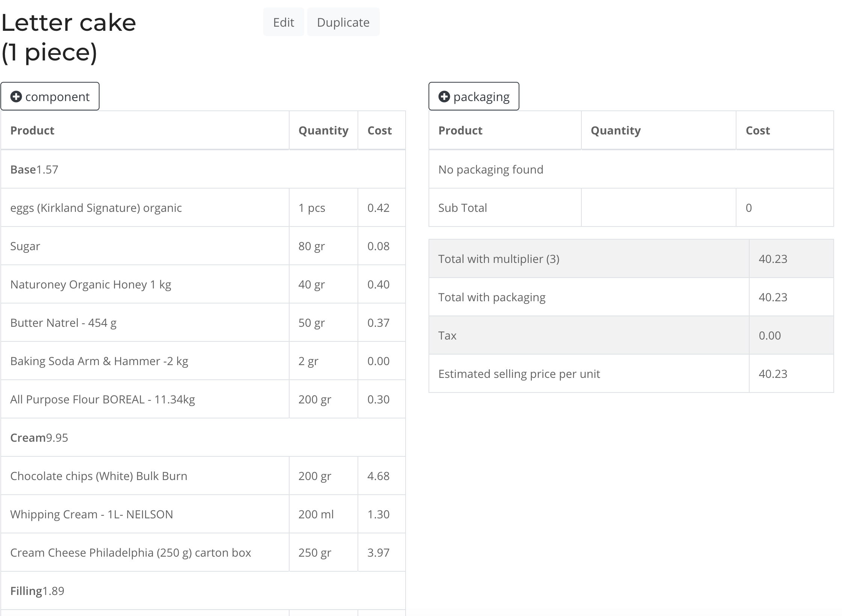Screen dimensions: 842x616
Task: Select eggs (Kirkland Signature) organic row
Action: coord(96,208)
